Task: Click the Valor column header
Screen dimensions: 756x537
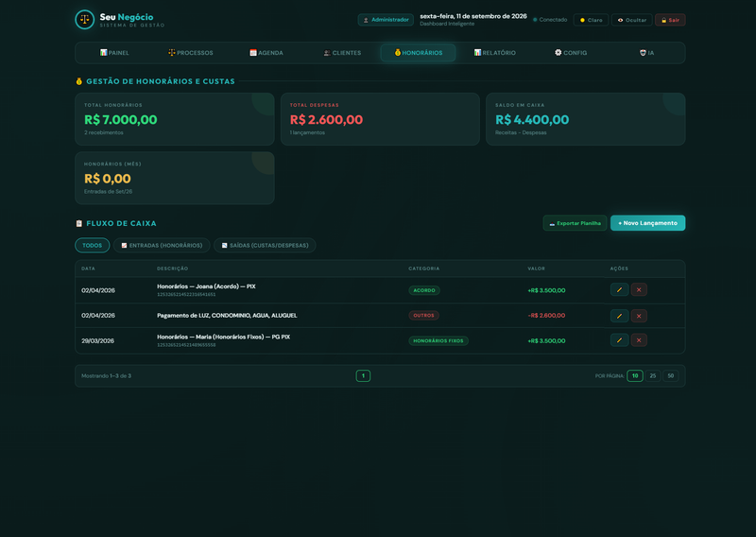Action: (536, 268)
